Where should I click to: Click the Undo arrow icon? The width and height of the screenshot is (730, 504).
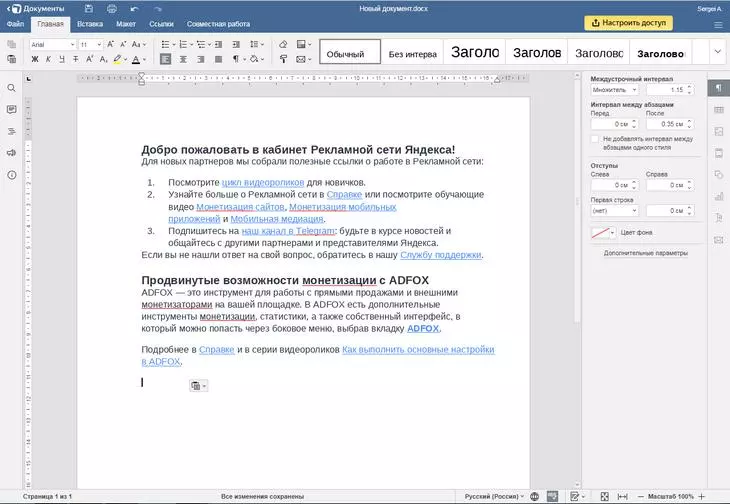tap(135, 8)
